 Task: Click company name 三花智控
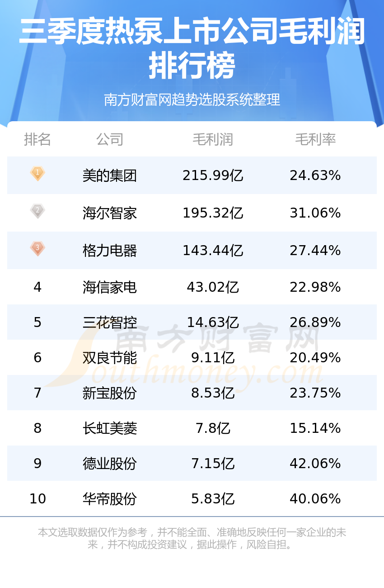point(110,322)
